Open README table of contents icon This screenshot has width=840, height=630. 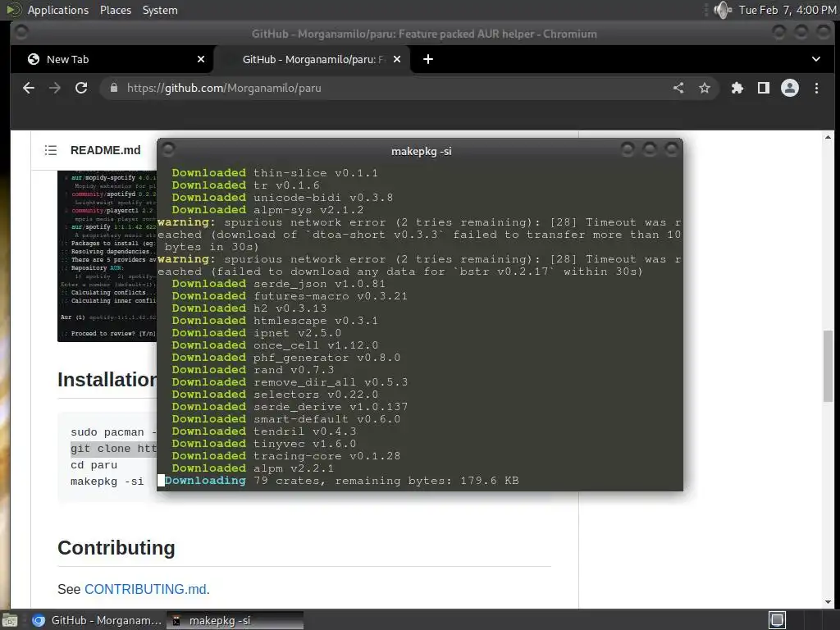[50, 150]
